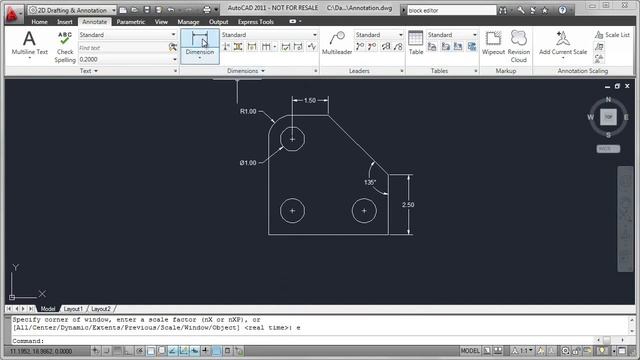Toggle Quick Properties in status bar
The width and height of the screenshot is (640, 360).
click(227, 351)
